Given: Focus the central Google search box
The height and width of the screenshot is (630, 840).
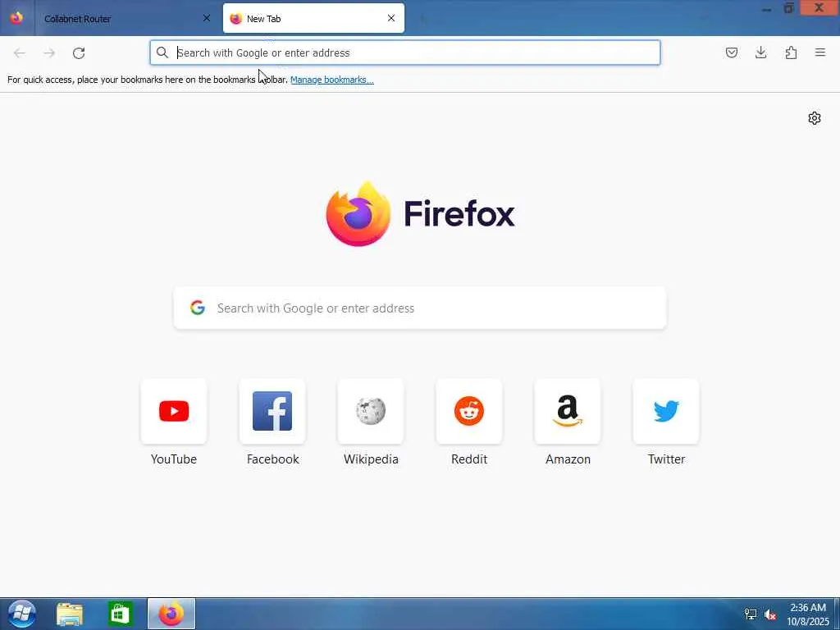Looking at the screenshot, I should click(x=420, y=308).
